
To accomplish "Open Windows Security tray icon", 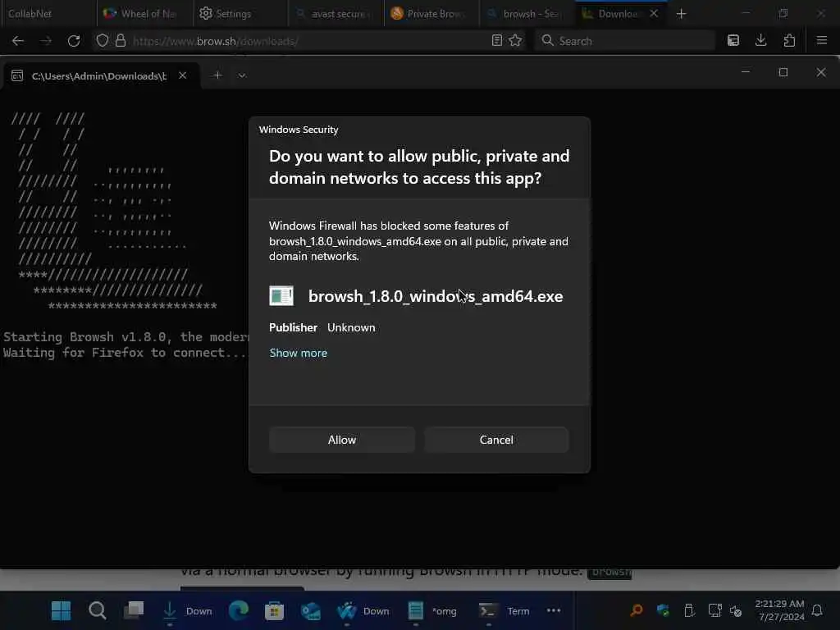I will click(x=663, y=610).
